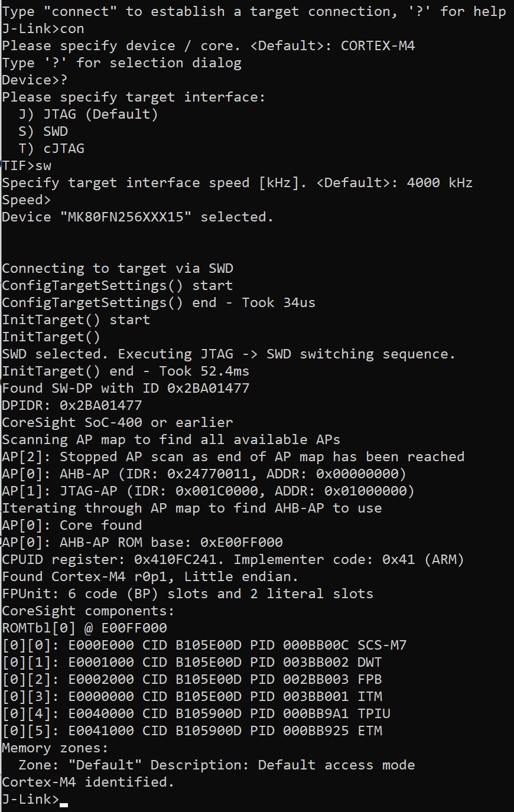Viewport: 514px width, 812px height.
Task: Click the device name "MK80FN256XXX15"
Action: pos(126,217)
